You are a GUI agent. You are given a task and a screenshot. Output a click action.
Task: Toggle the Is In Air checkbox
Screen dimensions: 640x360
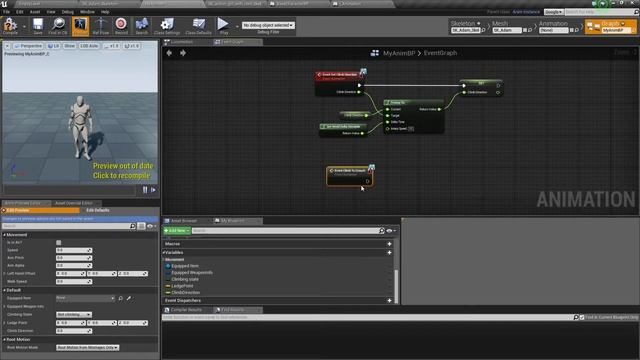[59, 242]
